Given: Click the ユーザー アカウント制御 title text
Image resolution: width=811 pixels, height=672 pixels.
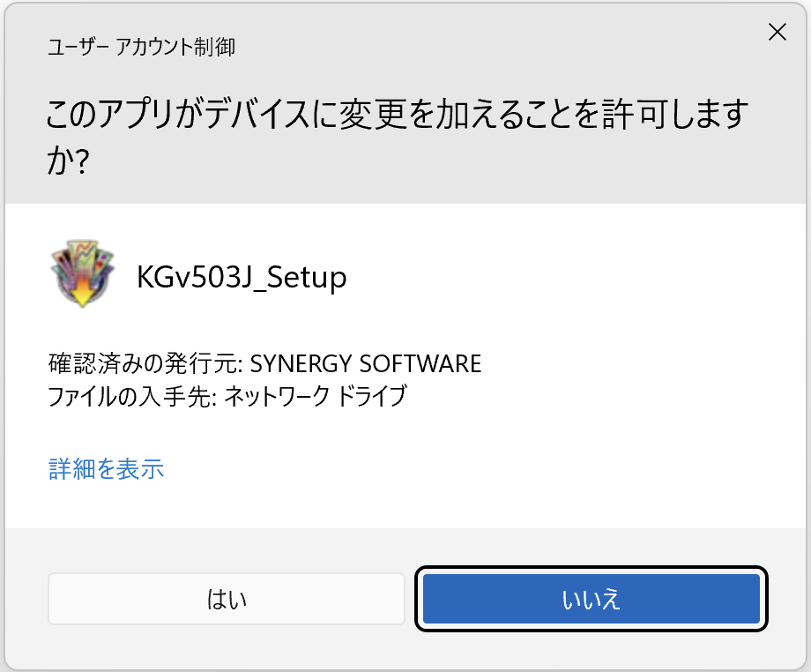Looking at the screenshot, I should point(141,47).
